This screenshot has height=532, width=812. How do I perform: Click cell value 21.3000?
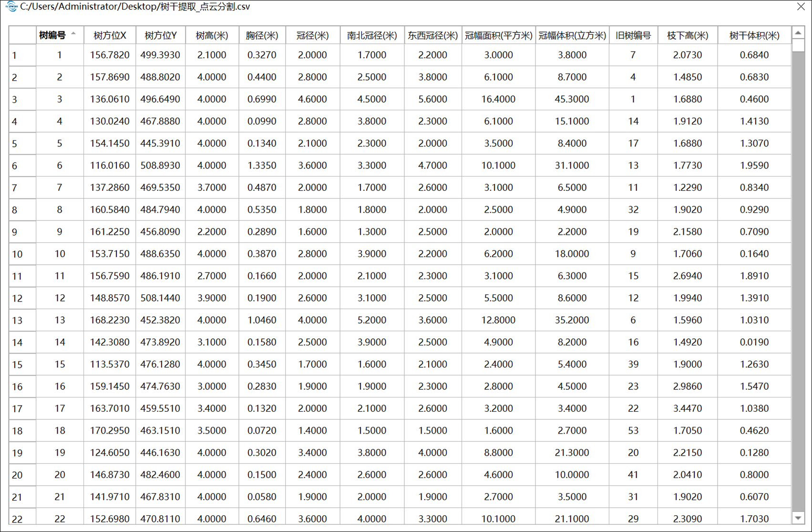point(572,453)
